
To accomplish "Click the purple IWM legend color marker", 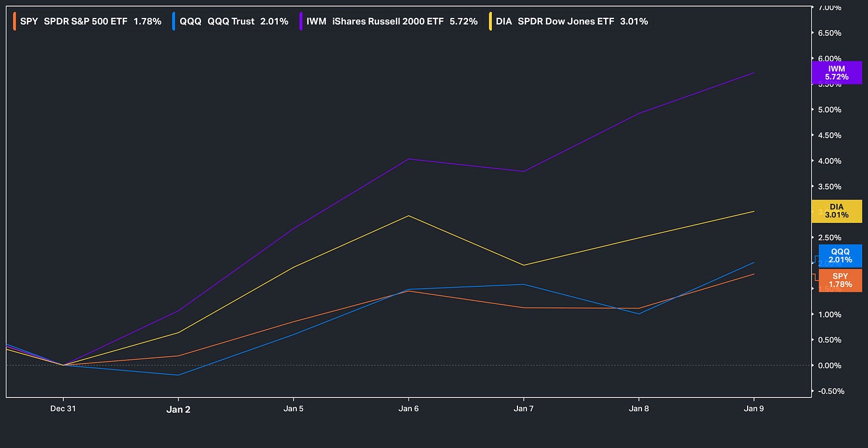I will 302,21.
